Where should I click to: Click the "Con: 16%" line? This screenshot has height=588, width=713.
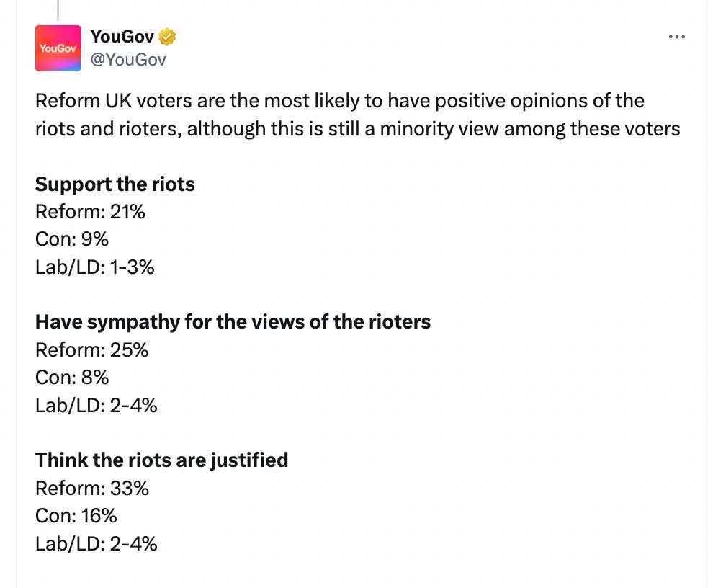pyautogui.click(x=76, y=516)
